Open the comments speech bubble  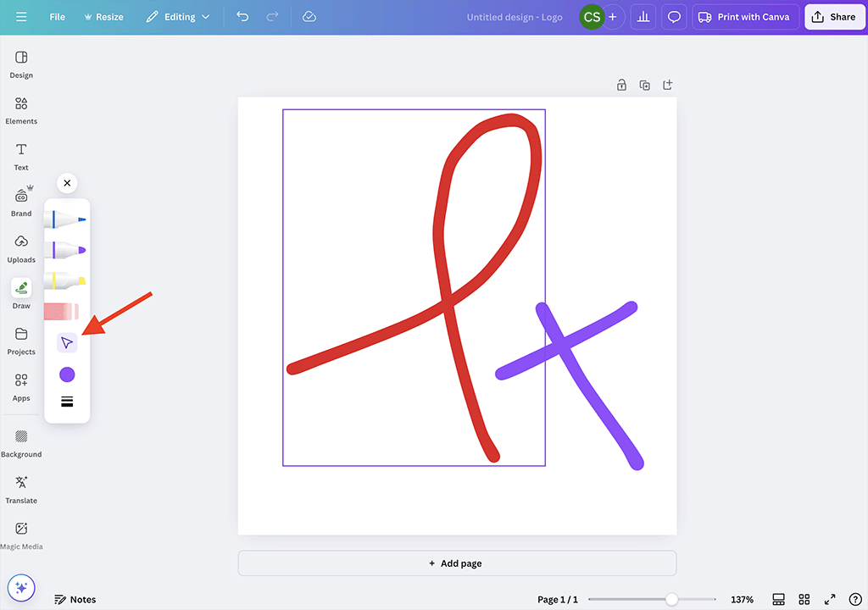[674, 17]
